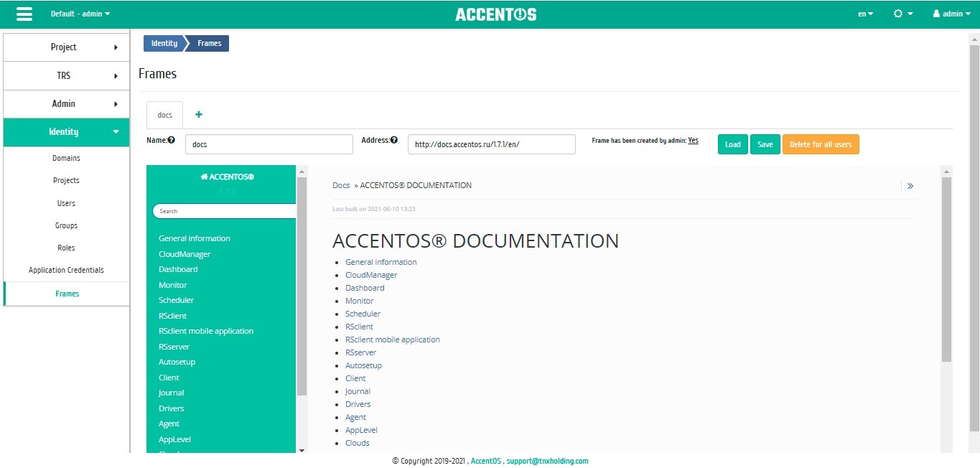Open Agent in content list
This screenshot has height=468, width=980.
coord(355,417)
